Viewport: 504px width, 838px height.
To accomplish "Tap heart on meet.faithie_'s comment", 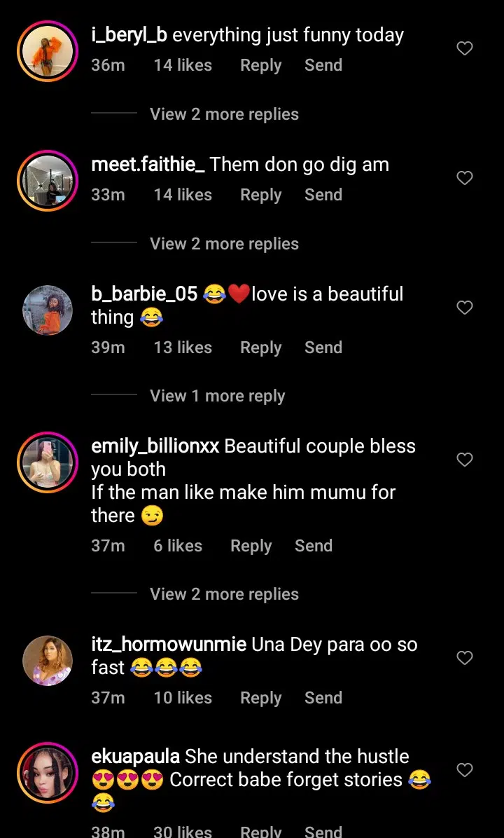I will (465, 178).
